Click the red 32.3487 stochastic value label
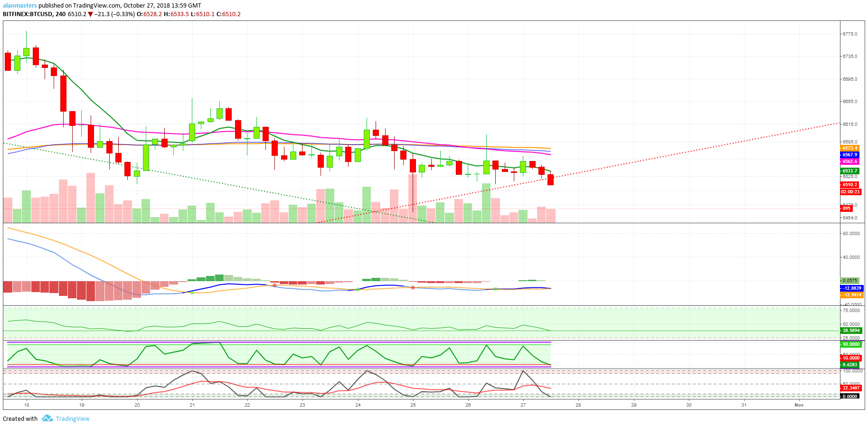Screen dimensions: 868x427 click(851, 388)
